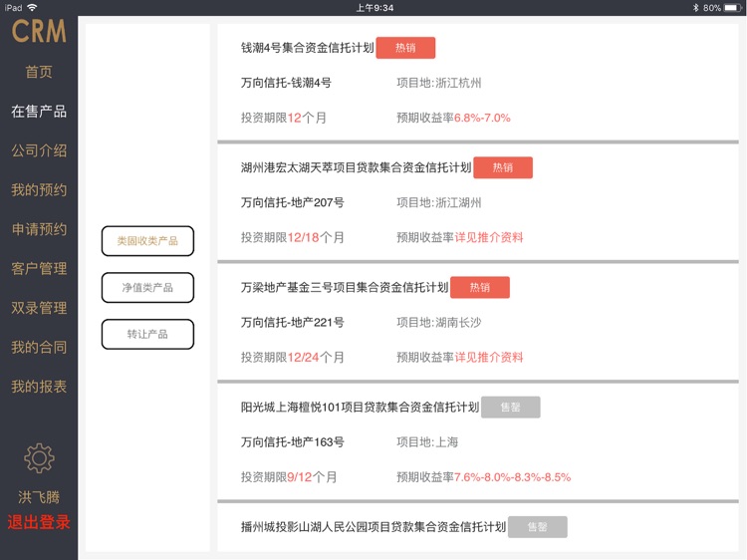The width and height of the screenshot is (747, 560).
Task: Open 湖州港宏太湖天萃项目贷款集合资金信托计划 title
Action: (x=356, y=167)
